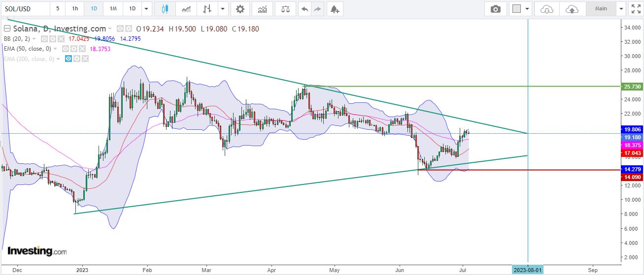Save chart layout to cloud
Viewport: 644px width, 275px height.
[x=572, y=9]
